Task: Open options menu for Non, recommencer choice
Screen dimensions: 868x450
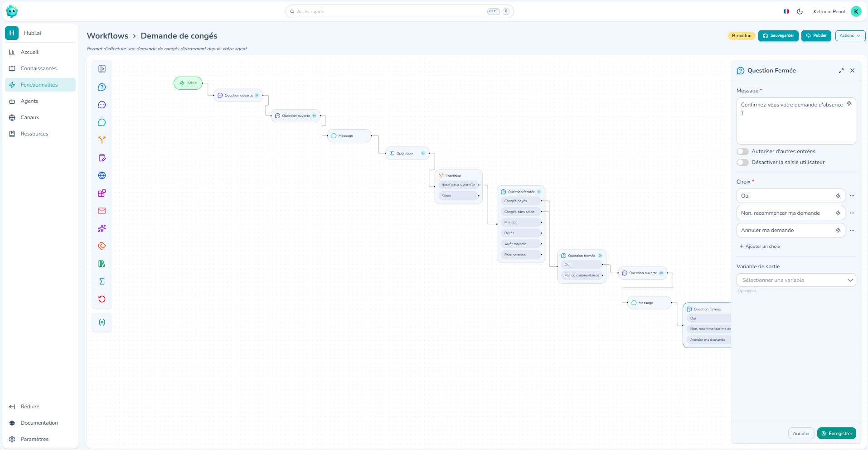Action: 852,213
